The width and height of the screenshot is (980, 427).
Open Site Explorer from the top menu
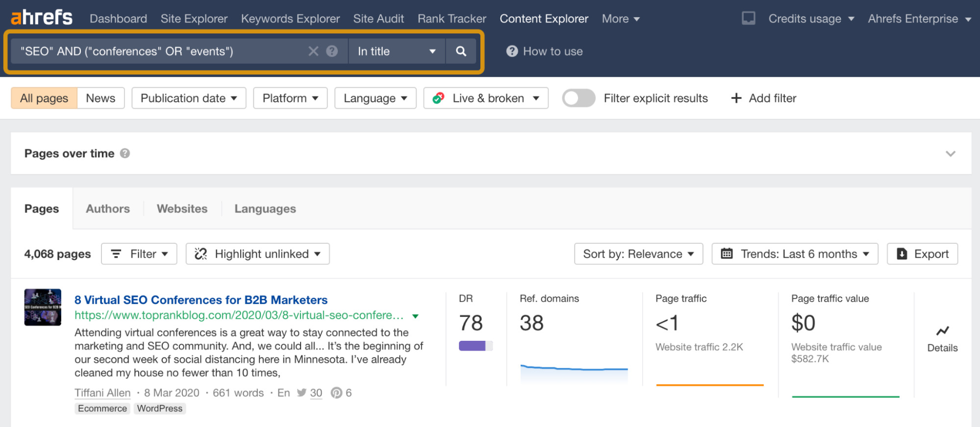[194, 19]
